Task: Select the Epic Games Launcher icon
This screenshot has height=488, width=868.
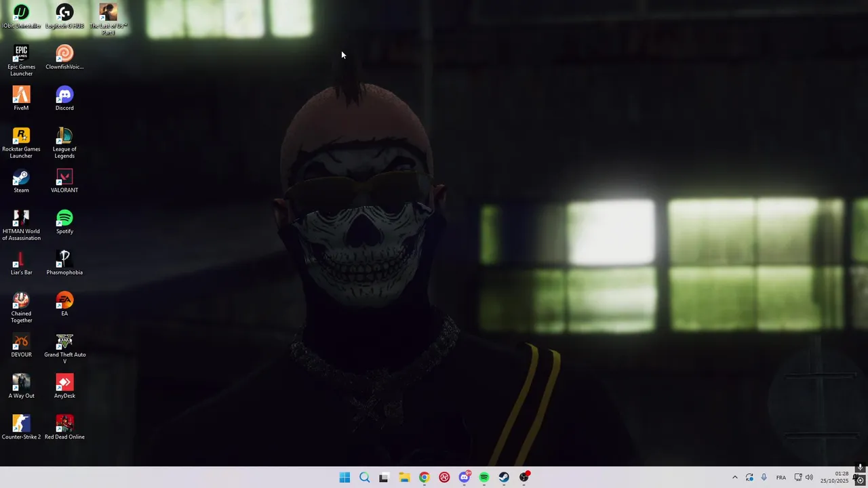Action: [21, 61]
